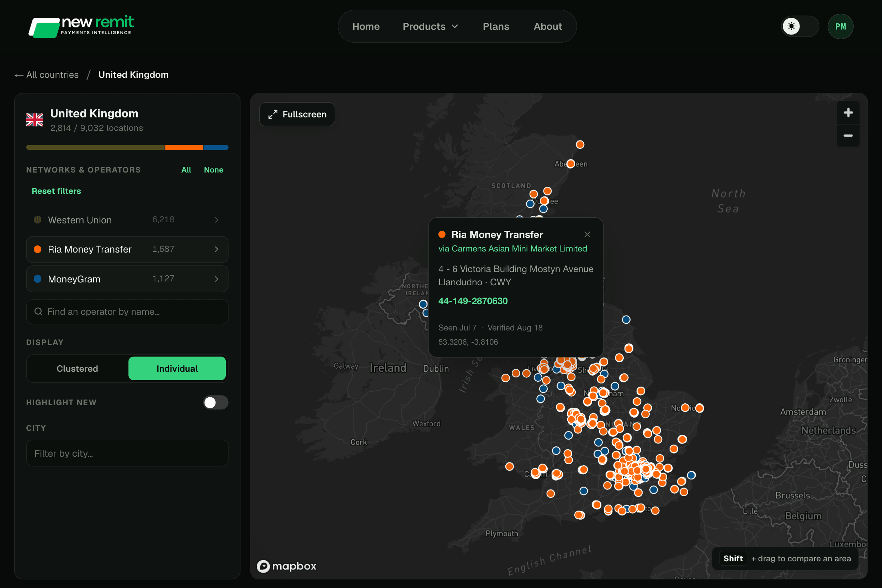The height and width of the screenshot is (588, 882).
Task: Open the map in Fullscreen
Action: click(297, 115)
